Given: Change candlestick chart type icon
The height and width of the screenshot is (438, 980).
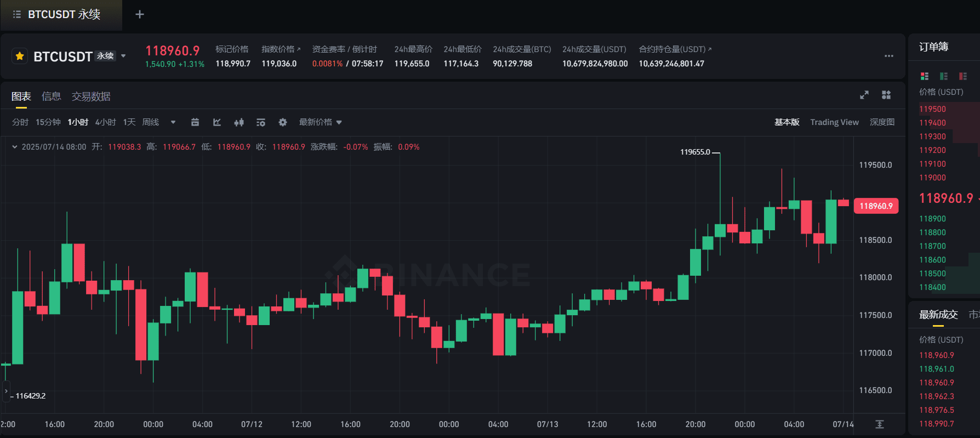Looking at the screenshot, I should [239, 122].
